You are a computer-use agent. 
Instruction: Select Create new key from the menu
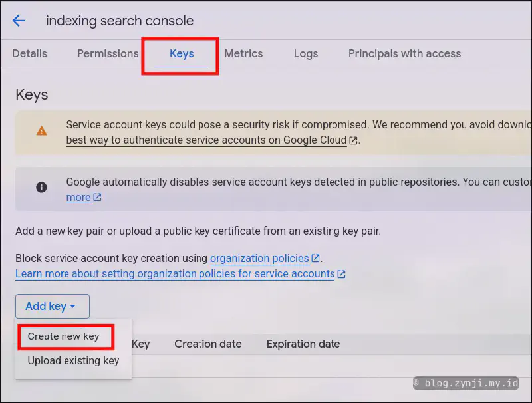[x=65, y=336]
